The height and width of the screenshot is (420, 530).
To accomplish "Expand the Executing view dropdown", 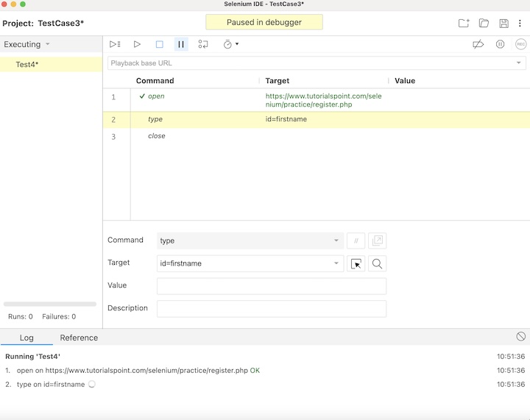I will (x=48, y=44).
